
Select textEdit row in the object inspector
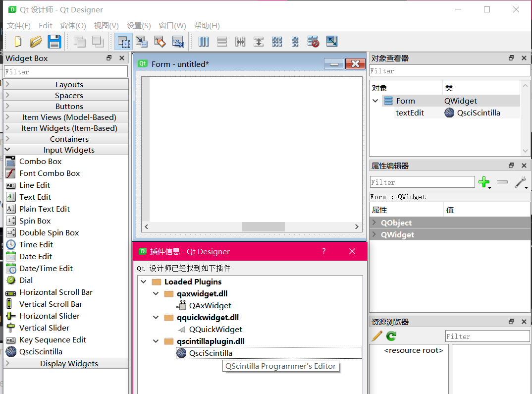coord(444,113)
